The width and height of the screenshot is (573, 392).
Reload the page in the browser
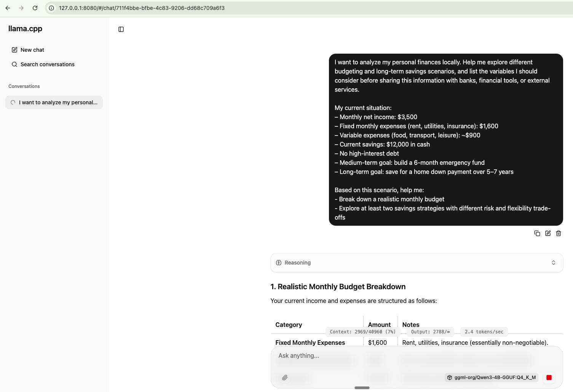(x=35, y=8)
